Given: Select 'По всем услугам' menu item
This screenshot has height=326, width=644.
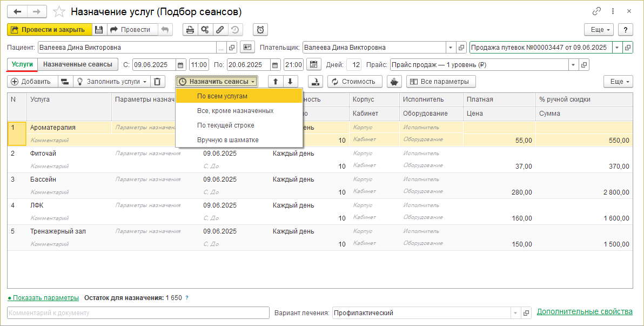Looking at the screenshot, I should coord(222,96).
